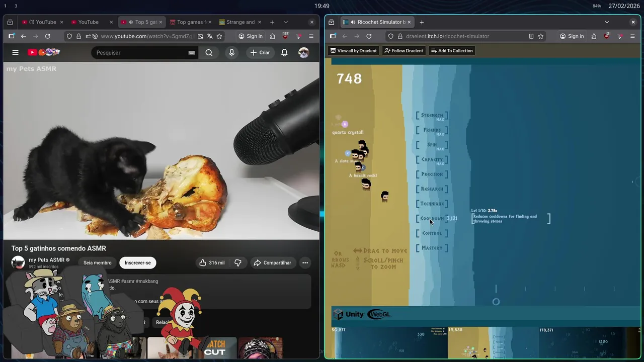644x362 pixels.
Task: Click Follow Draelent button
Action: click(404, 51)
